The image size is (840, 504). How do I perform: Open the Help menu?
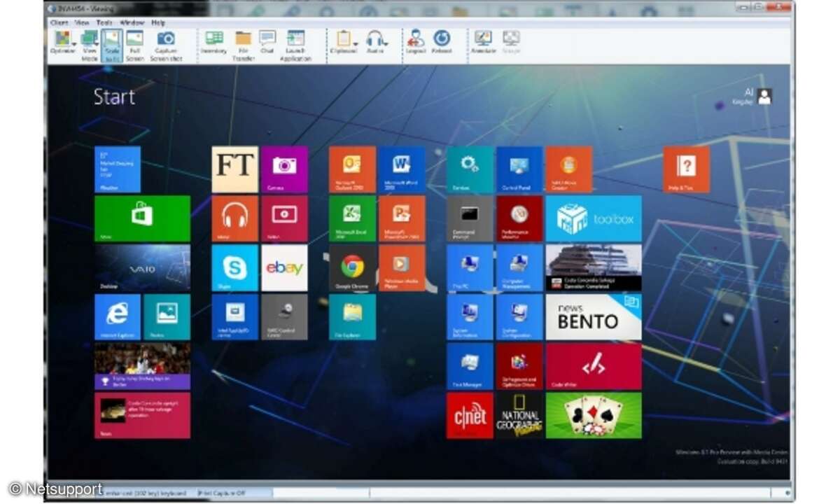158,23
